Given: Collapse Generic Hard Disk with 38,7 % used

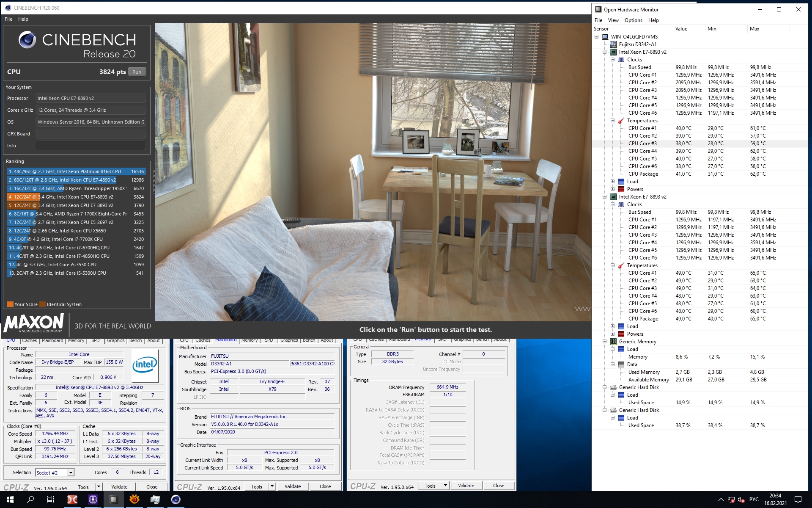Looking at the screenshot, I should click(605, 410).
